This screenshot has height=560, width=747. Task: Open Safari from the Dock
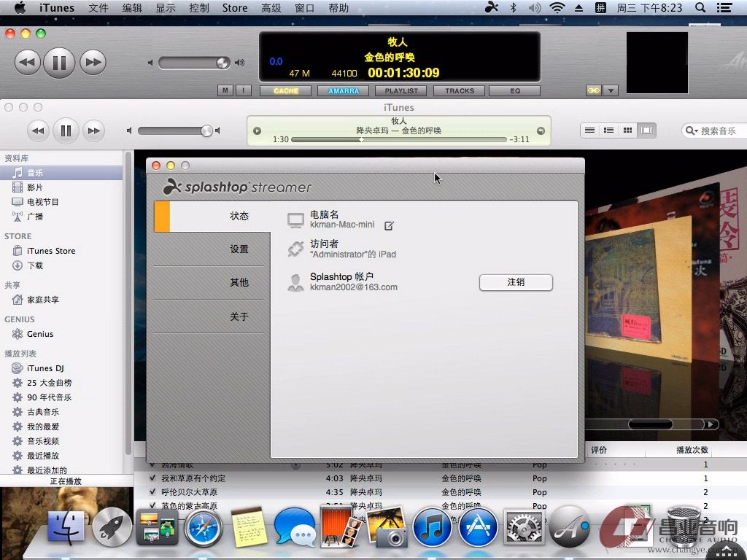[203, 528]
